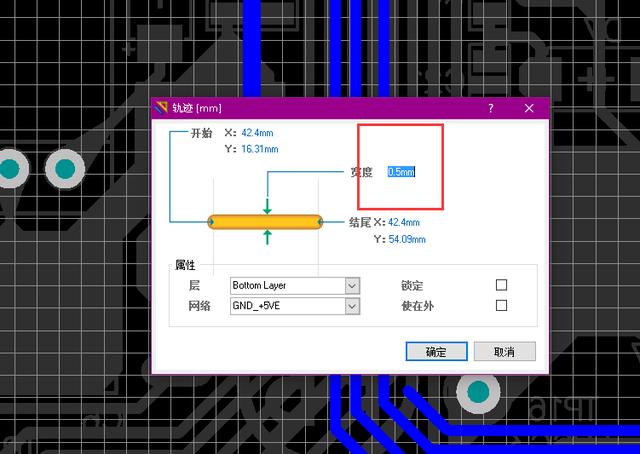Viewport: 640px width, 454px height.
Task: Click the dialog title bar app icon
Action: pos(162,108)
